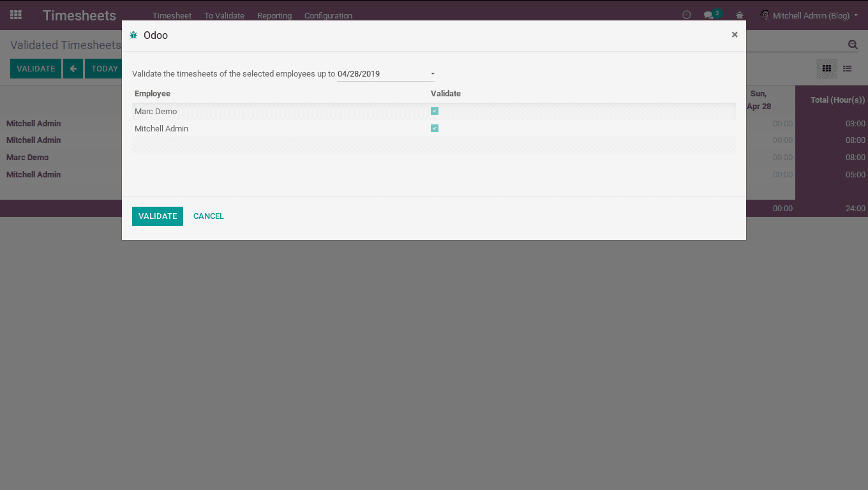
Task: Click the Validated Timesheets breadcrumb title
Action: [65, 45]
